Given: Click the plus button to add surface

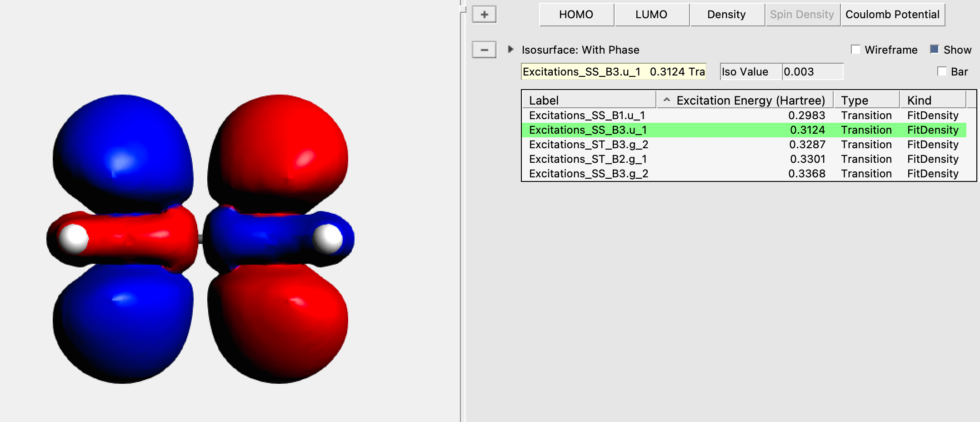Looking at the screenshot, I should point(484,15).
